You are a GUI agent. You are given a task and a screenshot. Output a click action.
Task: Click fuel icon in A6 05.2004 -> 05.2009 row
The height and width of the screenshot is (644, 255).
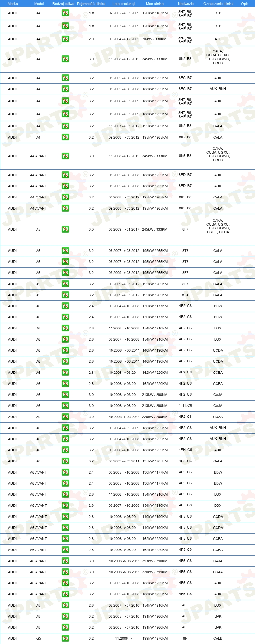[65, 428]
